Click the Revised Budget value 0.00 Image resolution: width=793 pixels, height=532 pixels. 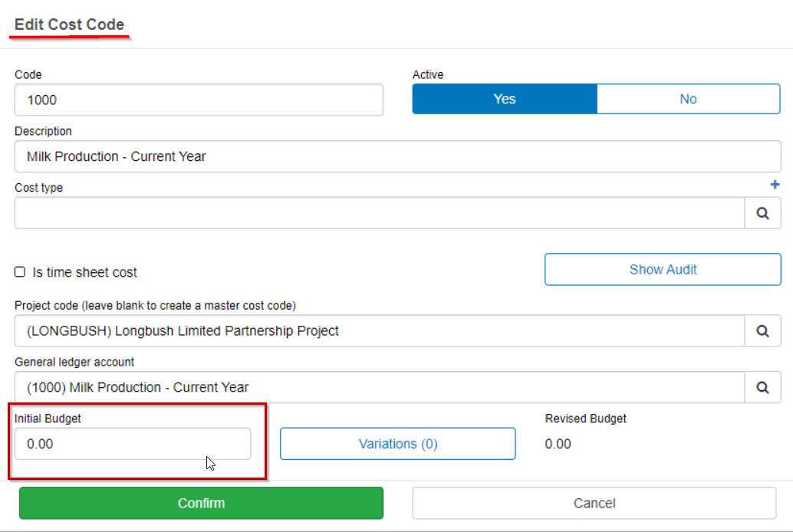click(x=558, y=443)
